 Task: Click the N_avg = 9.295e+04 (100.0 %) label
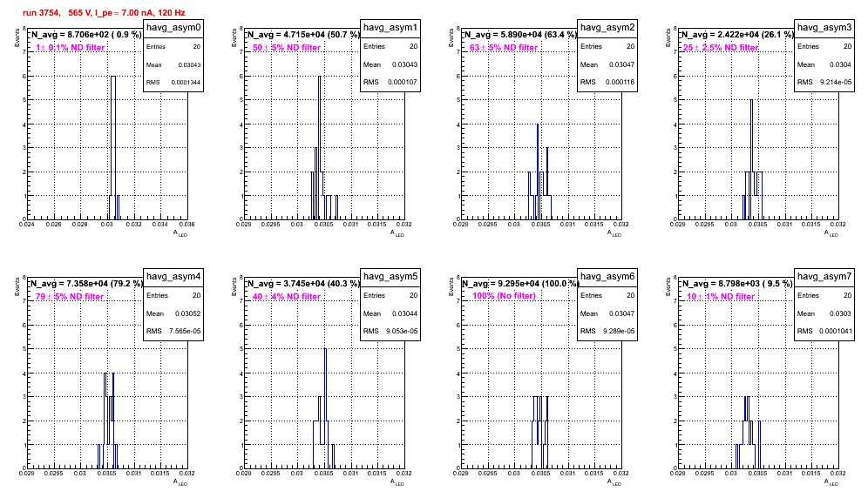(x=519, y=283)
